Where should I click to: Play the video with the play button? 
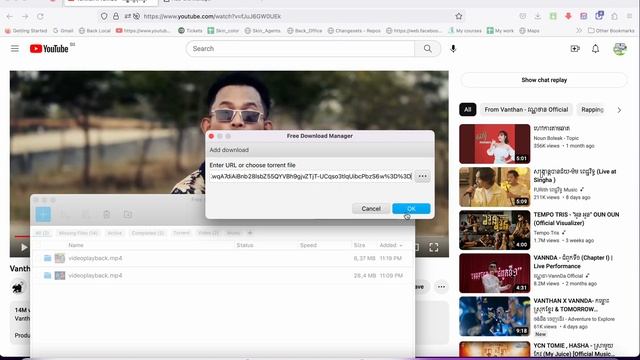click(x=24, y=247)
